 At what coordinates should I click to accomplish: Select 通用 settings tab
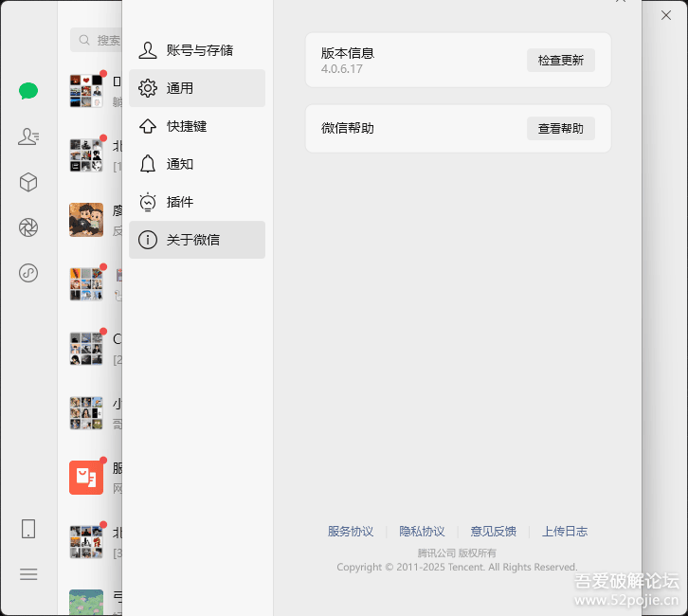pos(197,88)
